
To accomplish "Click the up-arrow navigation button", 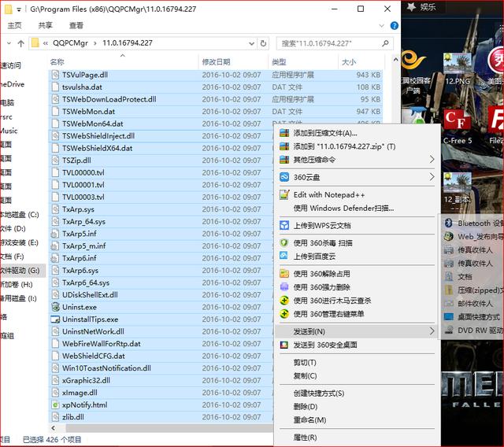I will (21, 43).
